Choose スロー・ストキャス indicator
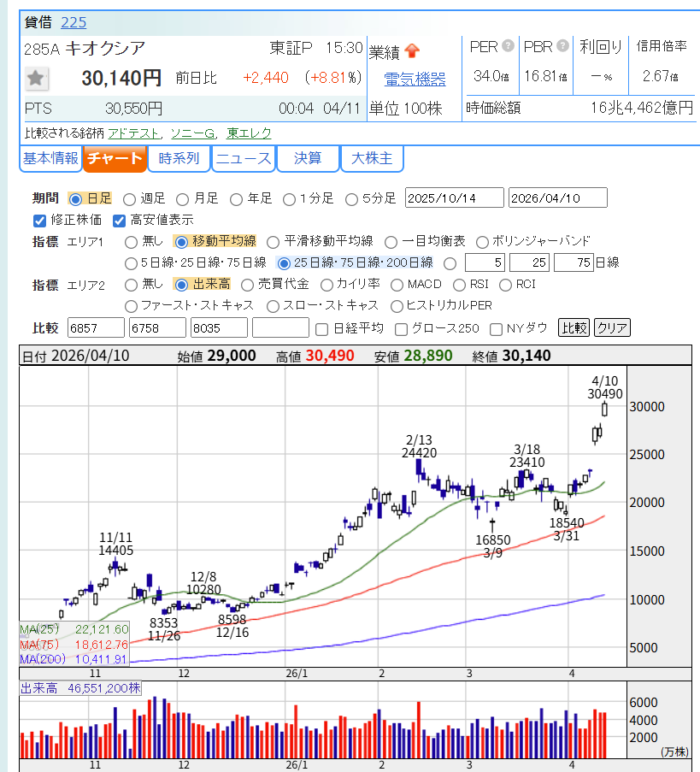The image size is (700, 772). [273, 307]
